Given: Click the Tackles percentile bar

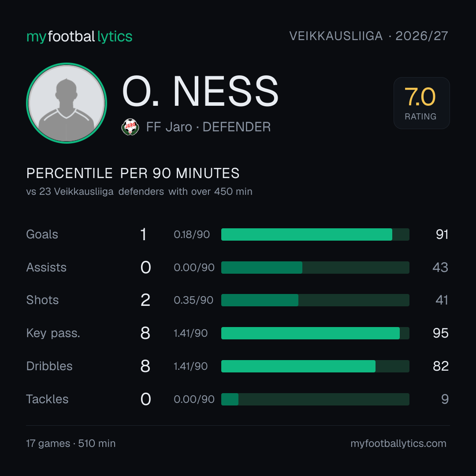Looking at the screenshot, I should (x=315, y=399).
